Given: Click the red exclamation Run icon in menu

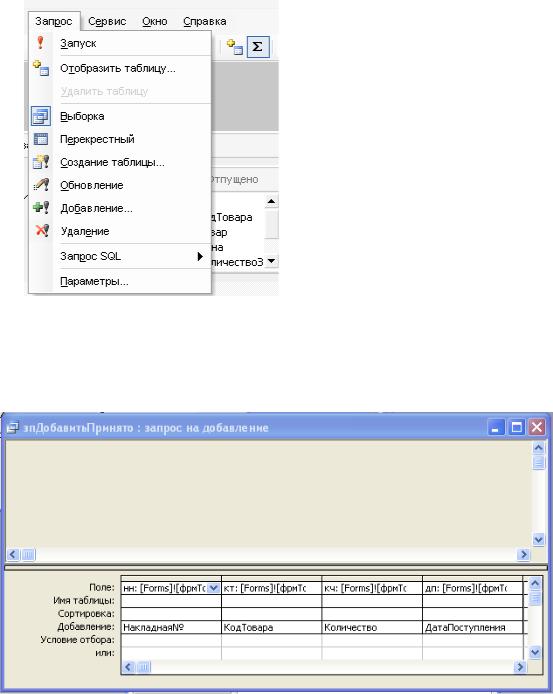Looking at the screenshot, I should point(40,43).
